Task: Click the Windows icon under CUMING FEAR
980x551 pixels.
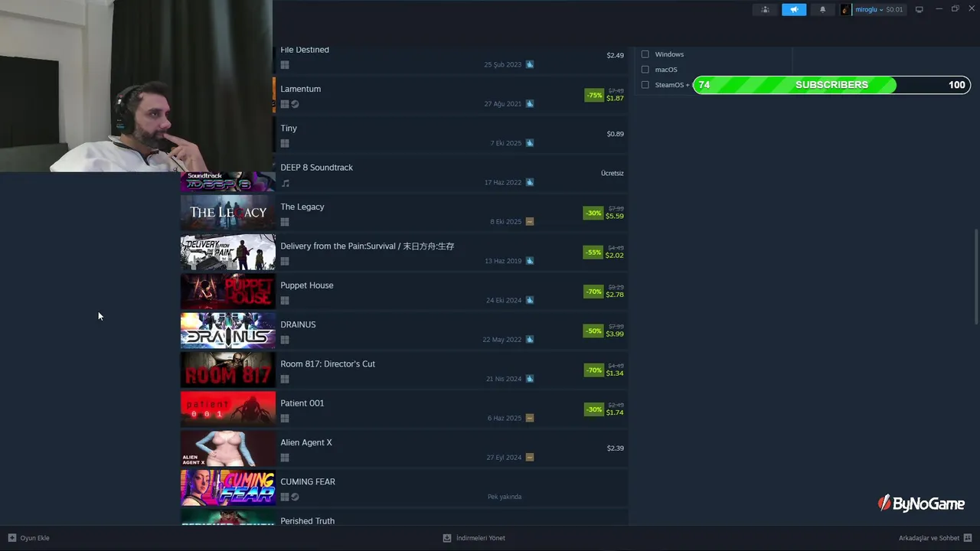Action: 285,497
